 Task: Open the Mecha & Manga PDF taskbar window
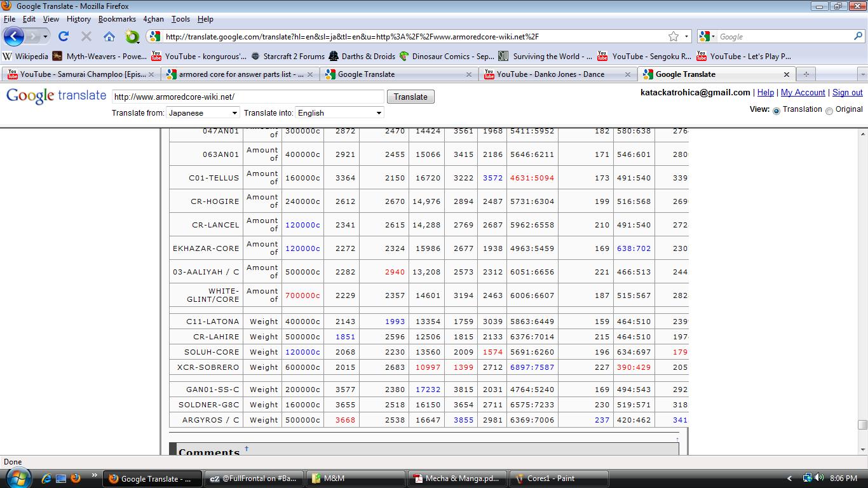pyautogui.click(x=458, y=478)
